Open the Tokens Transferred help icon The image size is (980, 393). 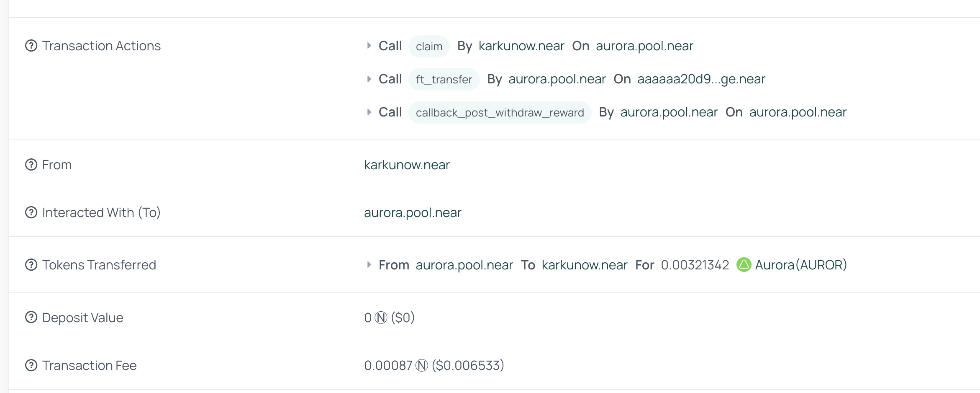tap(31, 265)
